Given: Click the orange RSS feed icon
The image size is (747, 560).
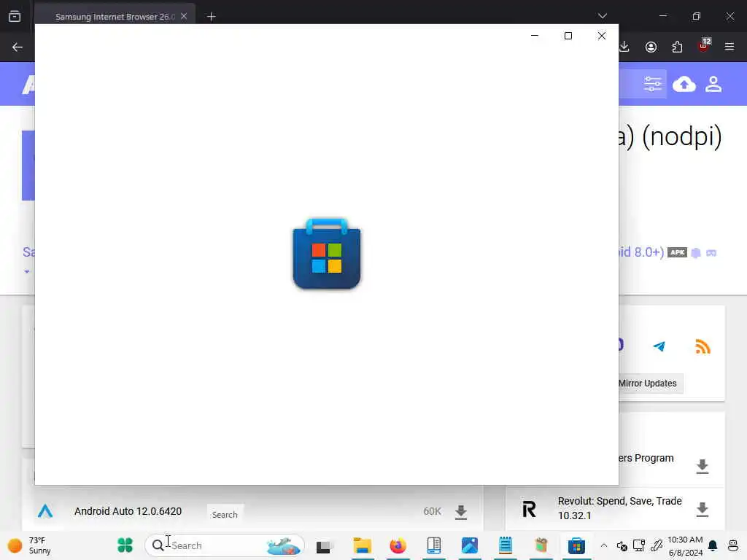Looking at the screenshot, I should (703, 346).
